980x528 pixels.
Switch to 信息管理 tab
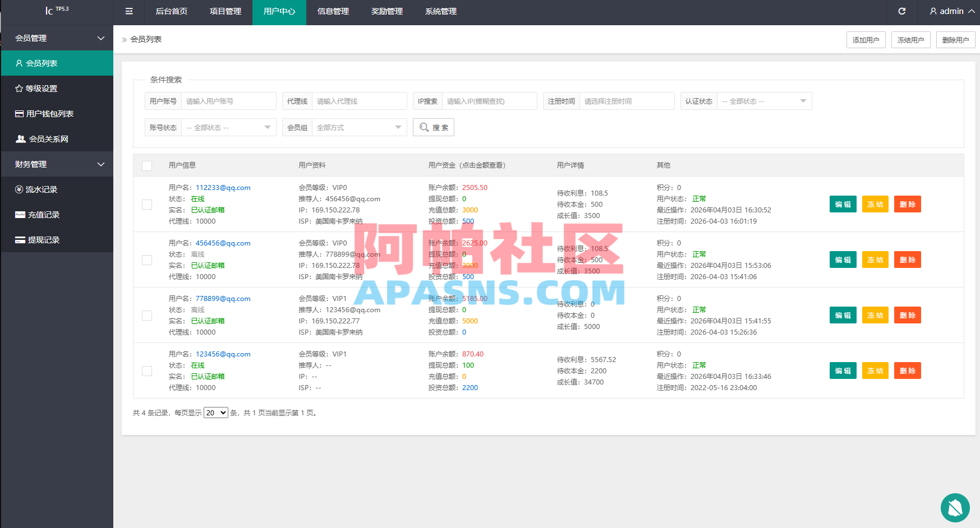(x=333, y=11)
